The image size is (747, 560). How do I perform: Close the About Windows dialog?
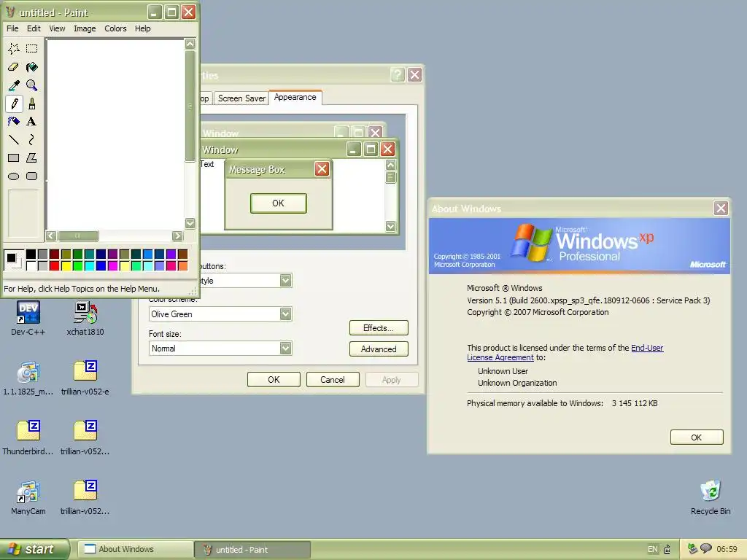(721, 208)
